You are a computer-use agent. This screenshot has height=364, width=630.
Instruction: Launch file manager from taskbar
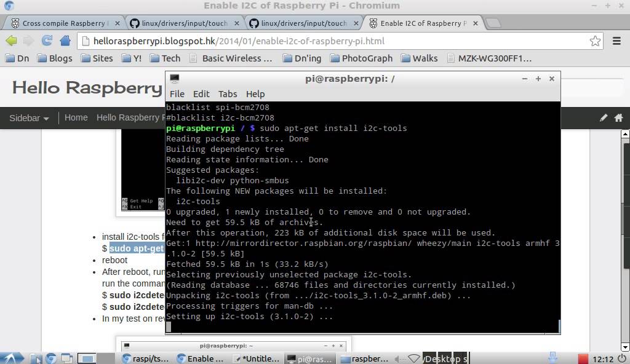pyautogui.click(x=35, y=358)
